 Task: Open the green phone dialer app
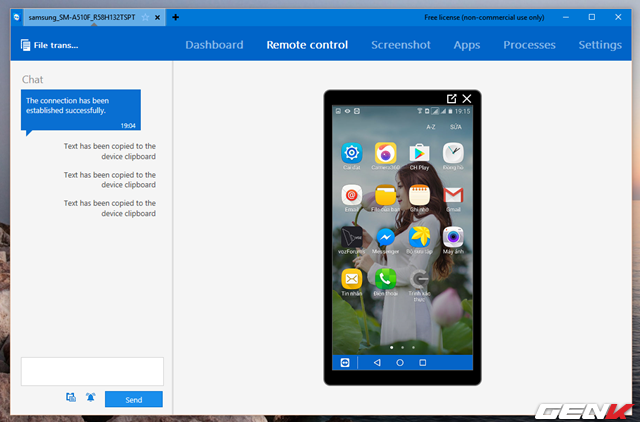(385, 279)
